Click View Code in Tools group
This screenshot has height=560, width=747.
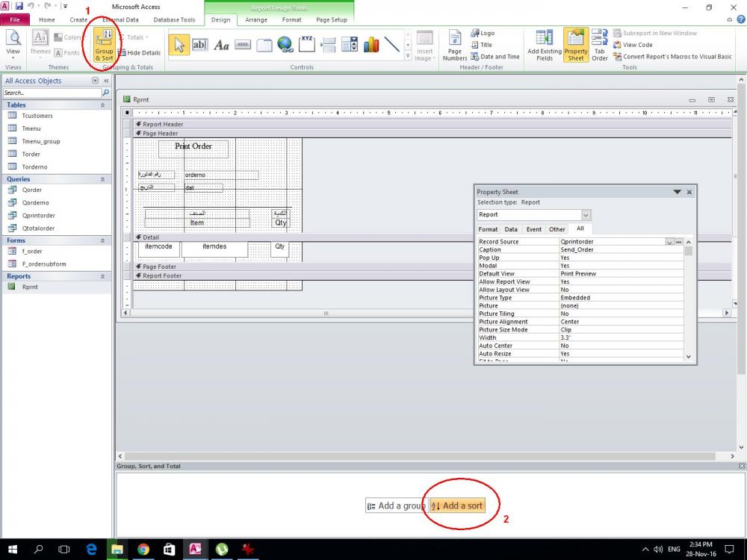(633, 45)
